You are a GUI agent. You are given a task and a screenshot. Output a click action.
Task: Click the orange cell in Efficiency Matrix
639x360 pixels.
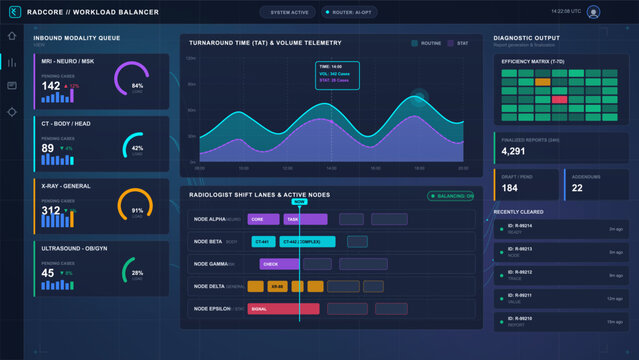click(542, 82)
